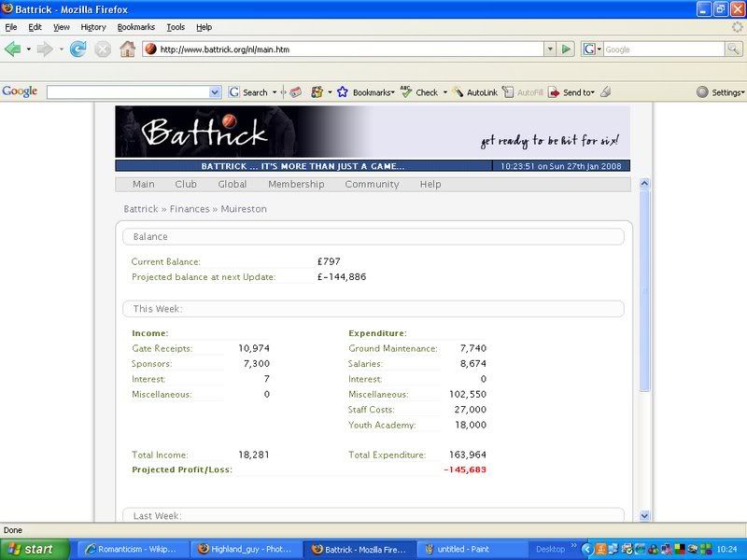Screen dimensions: 747x560
Task: Open the Back history dropdown arrow
Action: [x=29, y=49]
